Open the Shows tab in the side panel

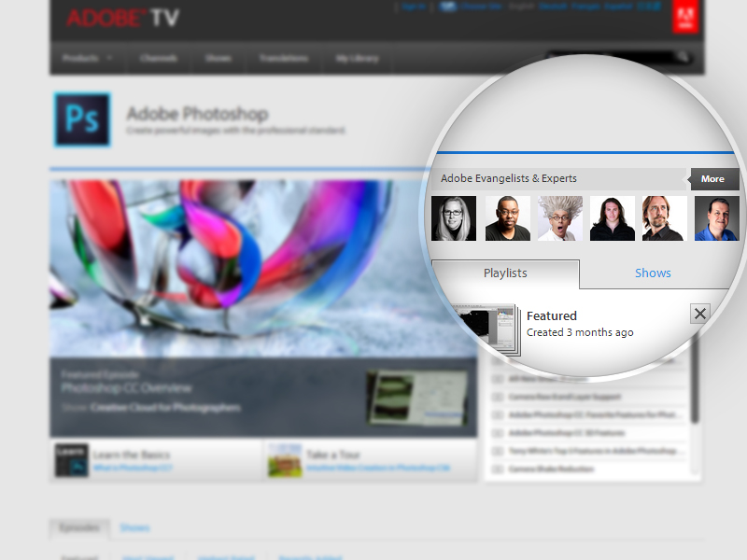pyautogui.click(x=653, y=273)
